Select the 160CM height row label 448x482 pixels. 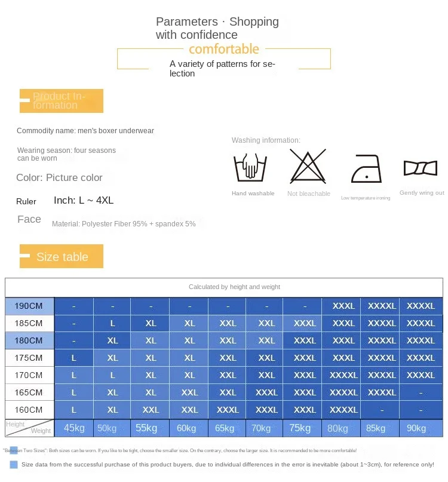[29, 410]
